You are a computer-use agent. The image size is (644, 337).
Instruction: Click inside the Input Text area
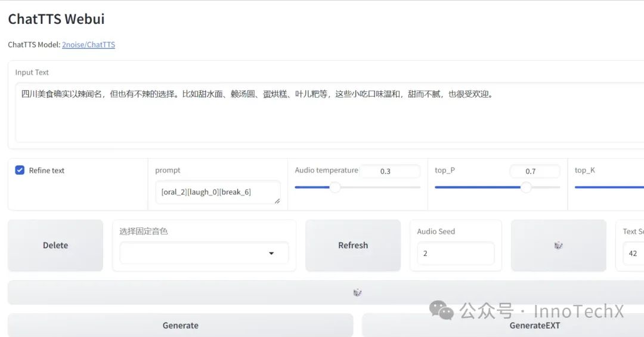(329, 112)
